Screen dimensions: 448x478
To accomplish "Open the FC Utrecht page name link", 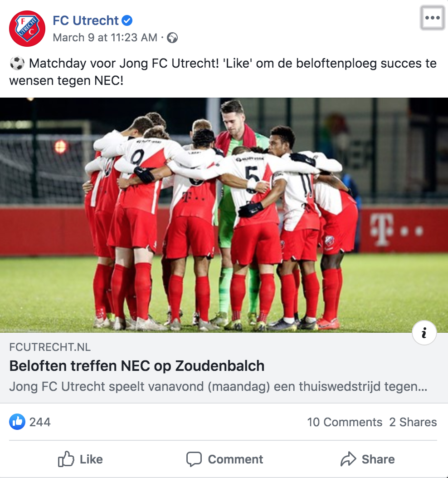I will [86, 20].
